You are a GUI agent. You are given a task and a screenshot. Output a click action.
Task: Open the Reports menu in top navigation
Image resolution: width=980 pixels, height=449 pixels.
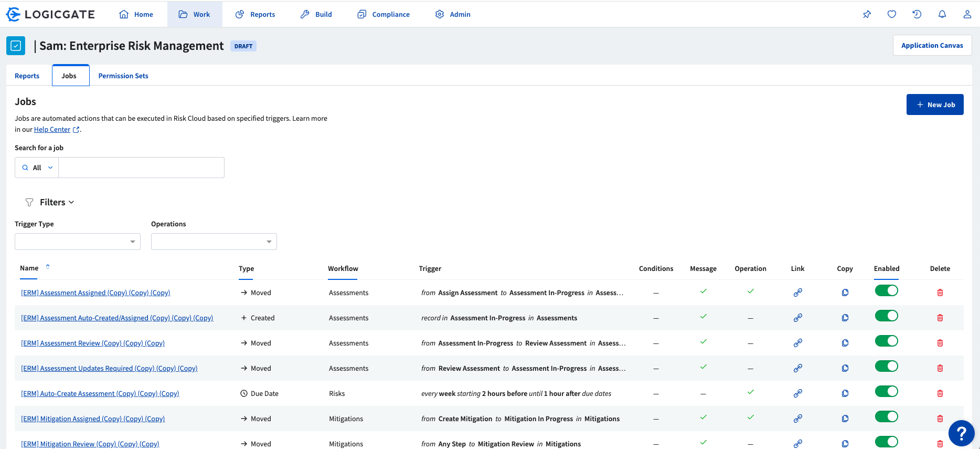click(255, 14)
